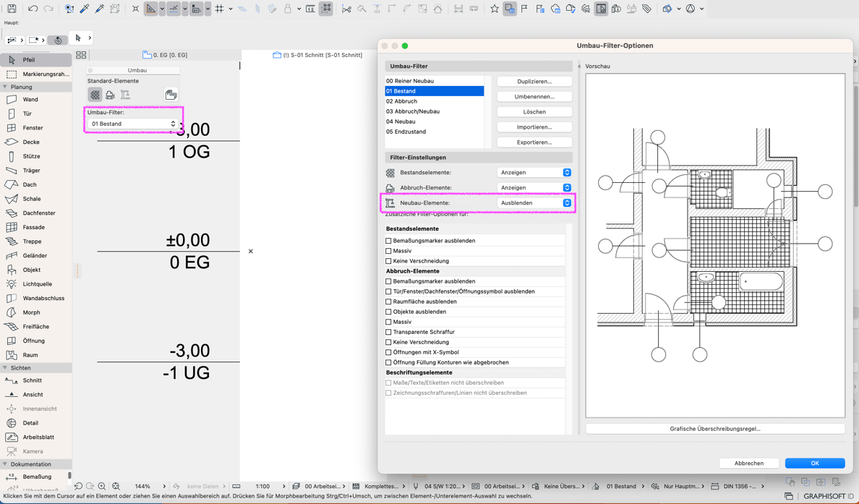Select 00 Reiner Neubau filter
This screenshot has height=504, width=859.
[435, 81]
